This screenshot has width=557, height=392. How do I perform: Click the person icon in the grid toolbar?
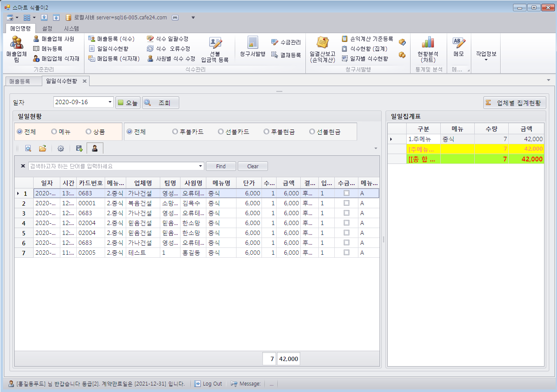click(x=95, y=148)
